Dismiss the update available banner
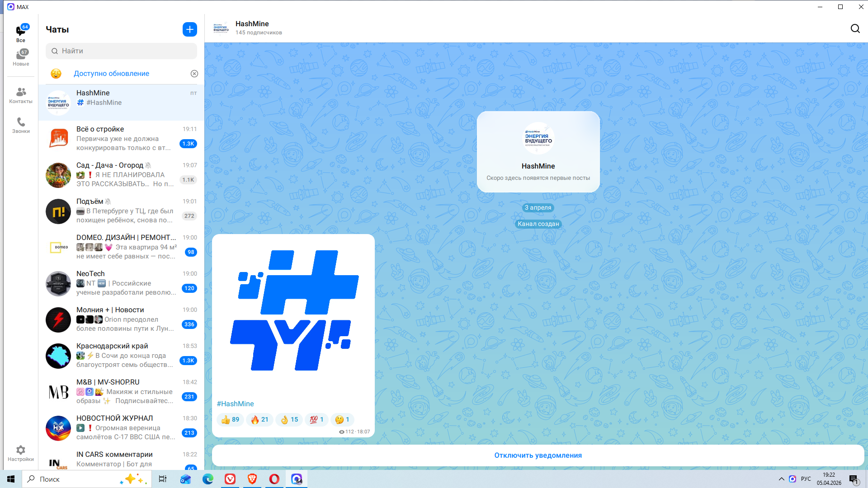Viewport: 868px width, 488px height. pos(194,74)
